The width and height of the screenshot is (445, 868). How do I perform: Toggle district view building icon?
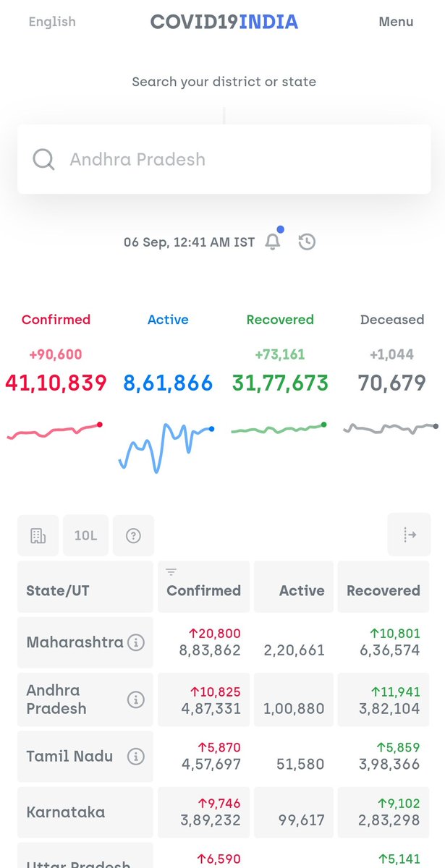[x=38, y=536]
